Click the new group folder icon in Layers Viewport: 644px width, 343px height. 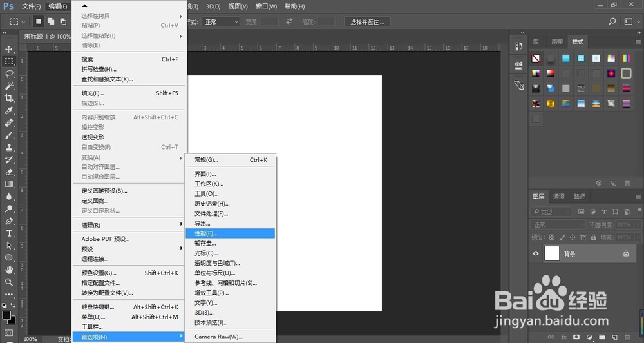[x=601, y=337]
